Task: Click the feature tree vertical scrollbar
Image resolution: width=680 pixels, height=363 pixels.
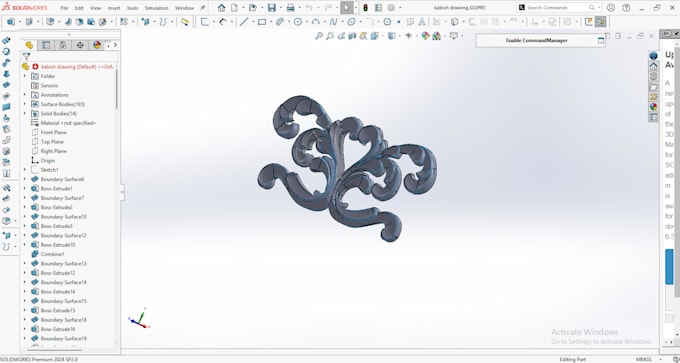Action: 116,89
